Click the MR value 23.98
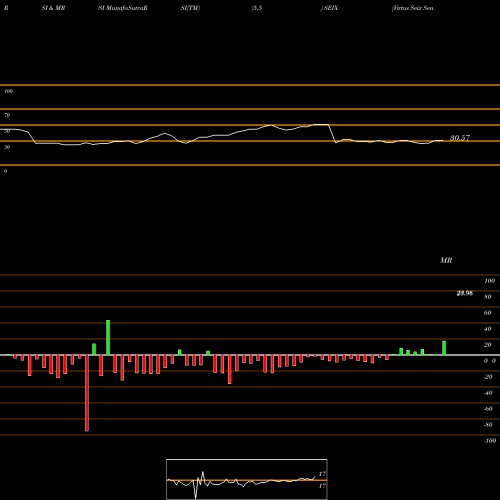This screenshot has width=500, height=500. 465,293
